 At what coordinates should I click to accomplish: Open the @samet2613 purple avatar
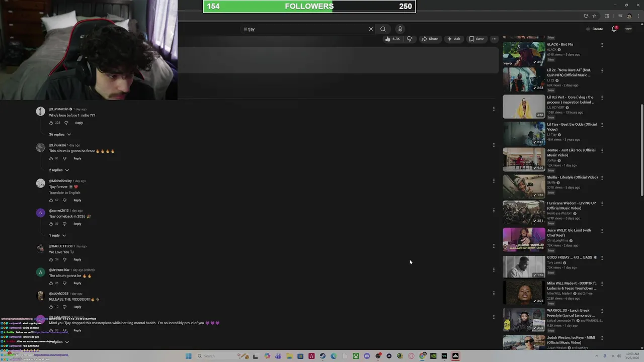pyautogui.click(x=41, y=213)
